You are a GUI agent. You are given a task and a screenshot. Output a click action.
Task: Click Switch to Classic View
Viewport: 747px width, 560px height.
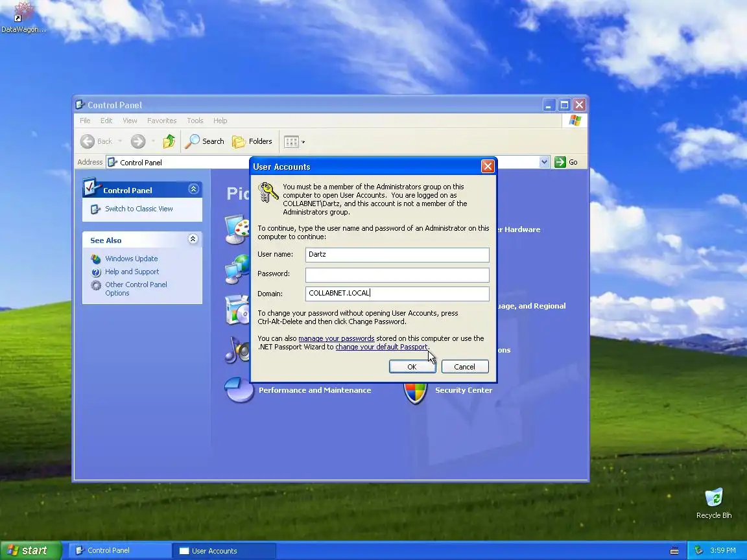[139, 209]
